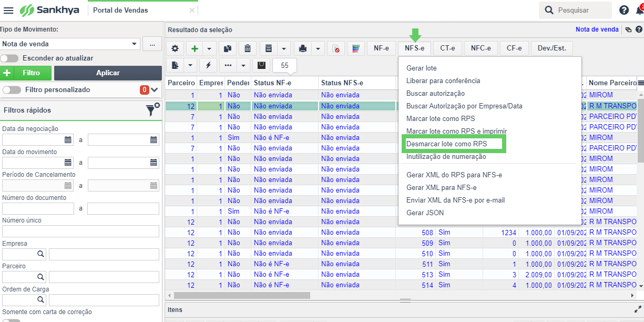Click the horizontal grid scrollbar

click(242, 296)
